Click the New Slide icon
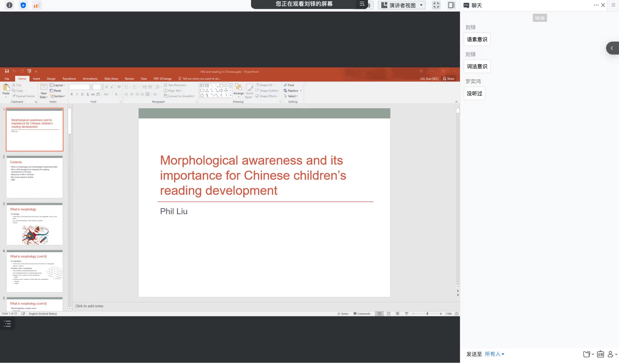 tap(44, 87)
